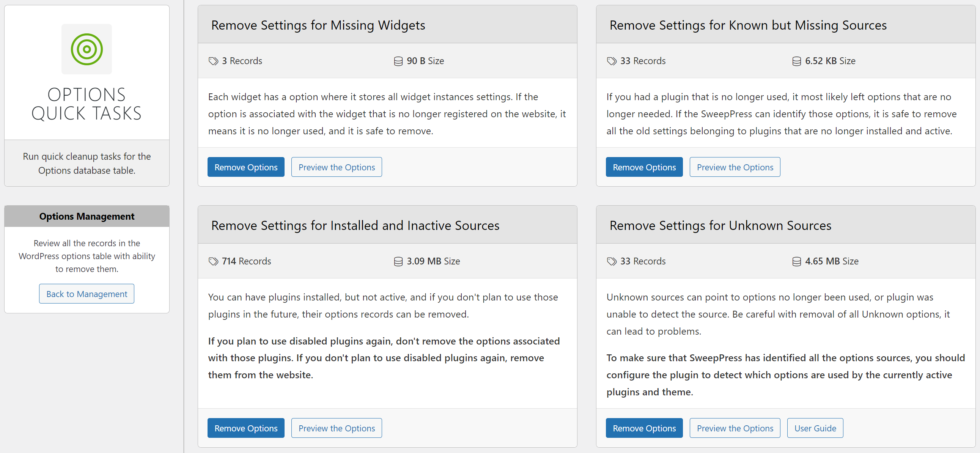Preview the options for Missing Widgets
The image size is (980, 453).
pyautogui.click(x=336, y=167)
